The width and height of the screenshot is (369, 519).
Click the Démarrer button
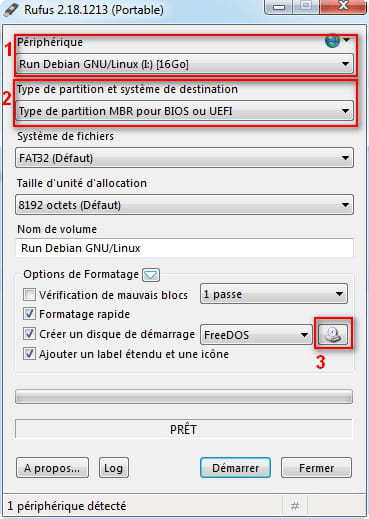(x=235, y=468)
